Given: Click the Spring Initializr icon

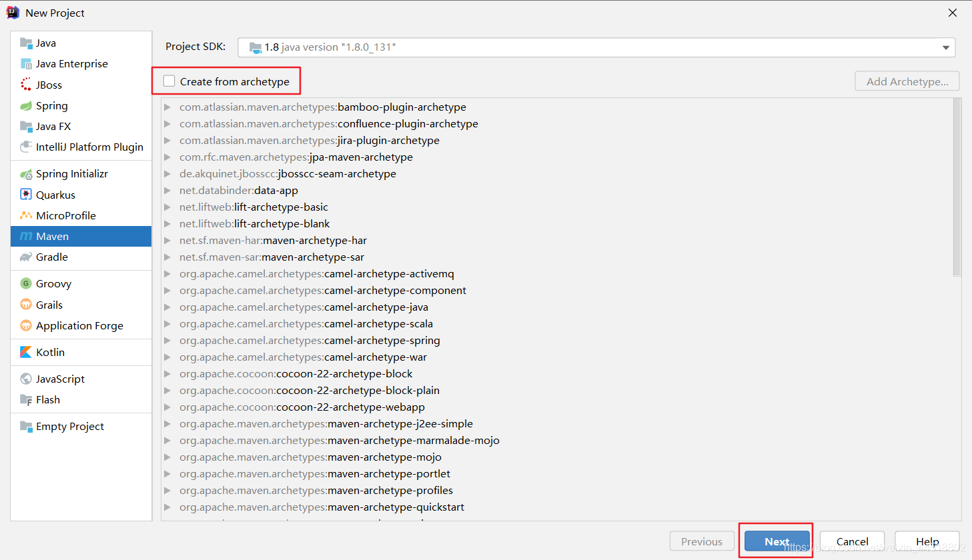Looking at the screenshot, I should tap(26, 174).
